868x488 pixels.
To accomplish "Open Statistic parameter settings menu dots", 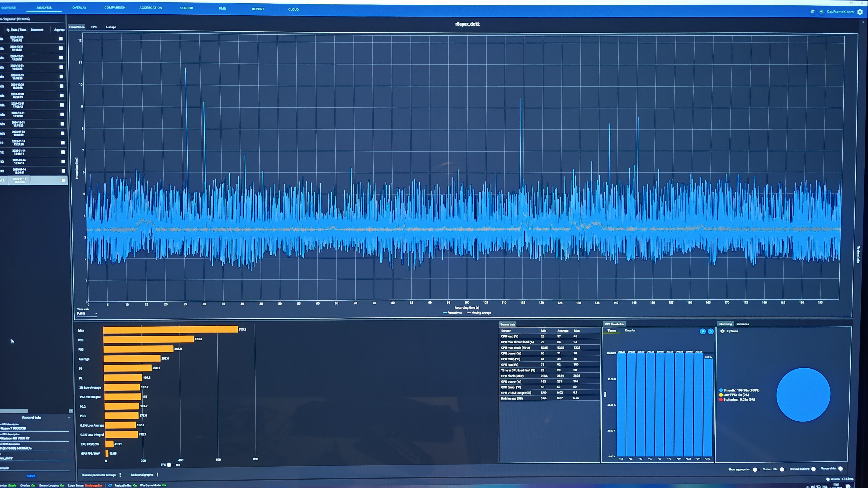I will click(x=120, y=475).
